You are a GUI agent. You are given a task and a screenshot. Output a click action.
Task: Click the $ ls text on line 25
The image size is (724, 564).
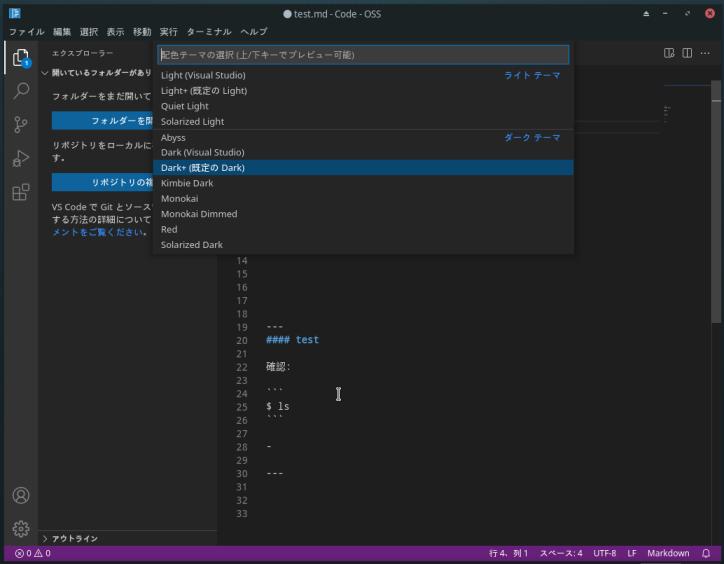278,406
